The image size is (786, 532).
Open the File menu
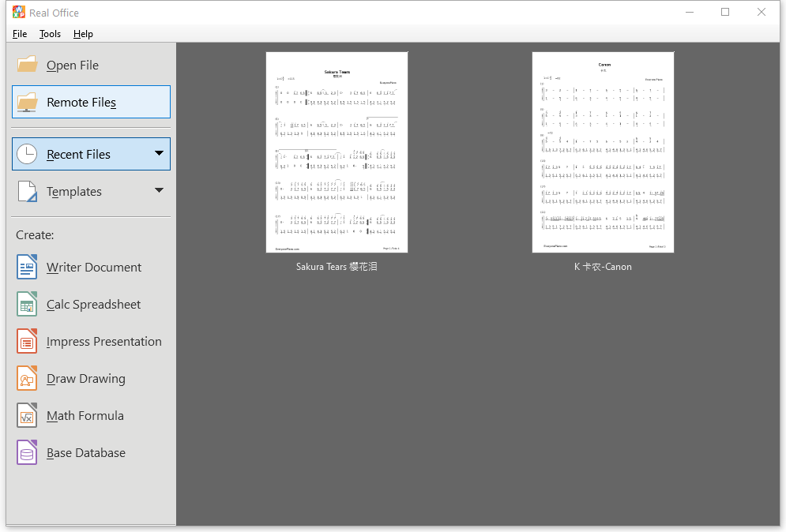point(20,34)
